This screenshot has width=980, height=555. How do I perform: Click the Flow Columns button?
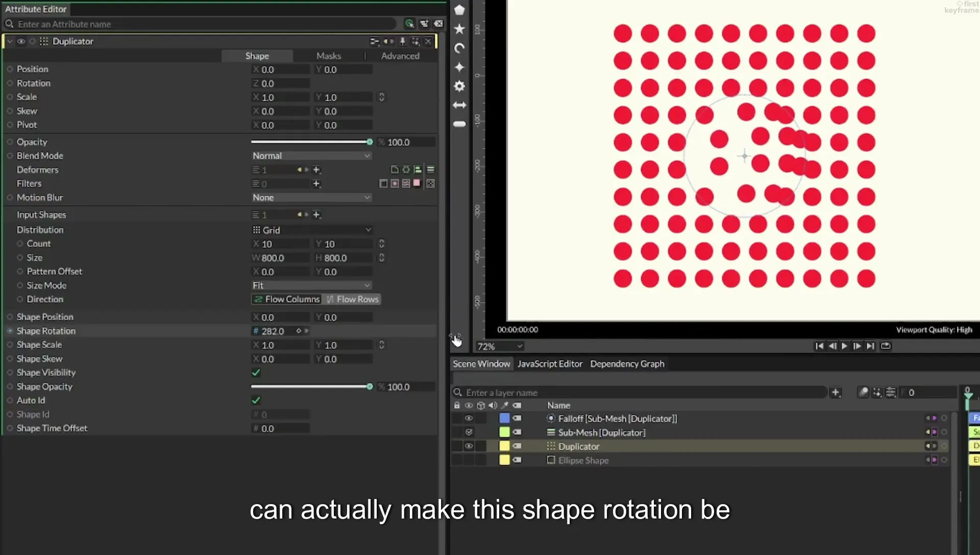click(x=286, y=299)
